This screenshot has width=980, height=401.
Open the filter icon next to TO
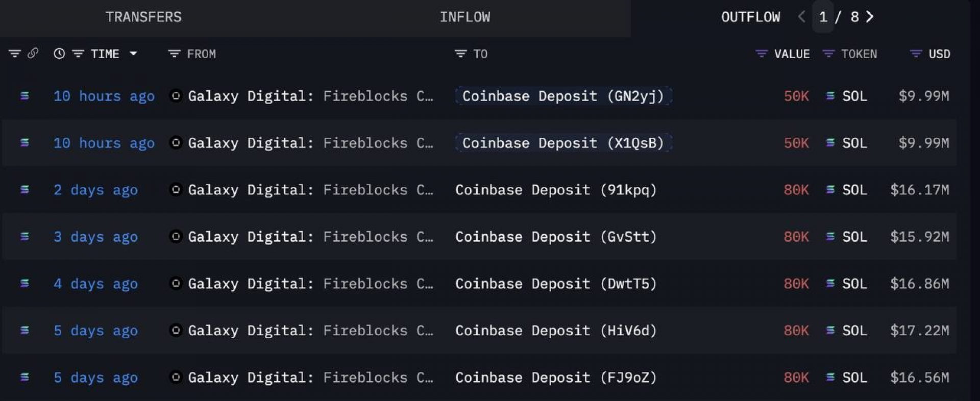pyautogui.click(x=460, y=54)
